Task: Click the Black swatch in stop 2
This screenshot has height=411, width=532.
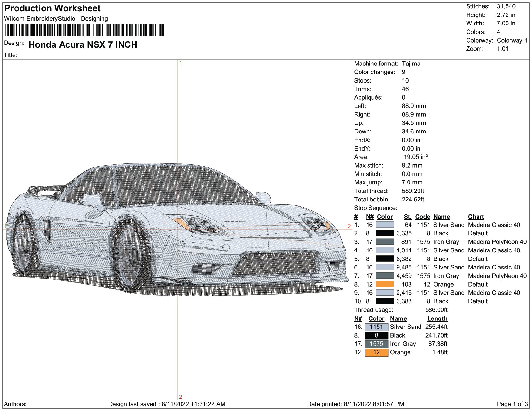Action: (385, 233)
